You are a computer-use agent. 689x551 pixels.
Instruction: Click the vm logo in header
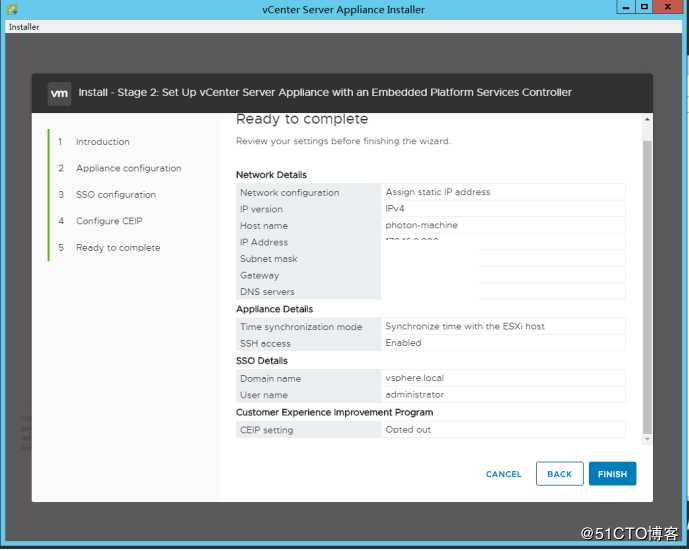click(x=59, y=93)
